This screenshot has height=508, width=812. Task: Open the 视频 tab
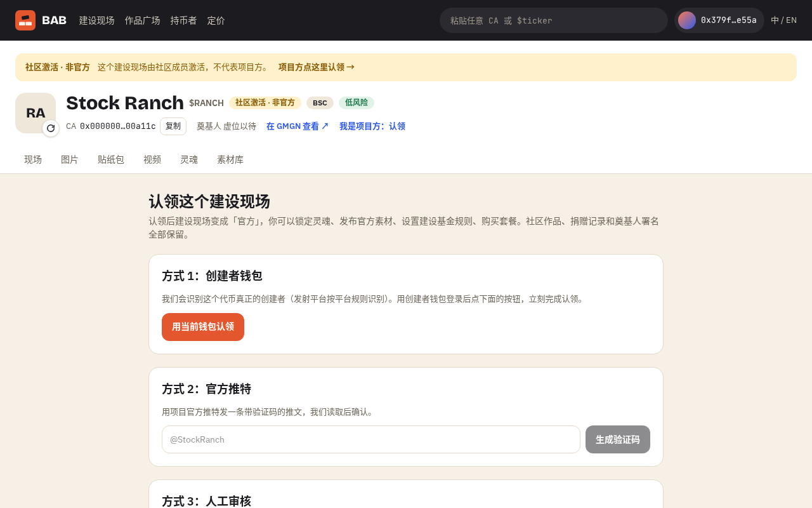152,160
